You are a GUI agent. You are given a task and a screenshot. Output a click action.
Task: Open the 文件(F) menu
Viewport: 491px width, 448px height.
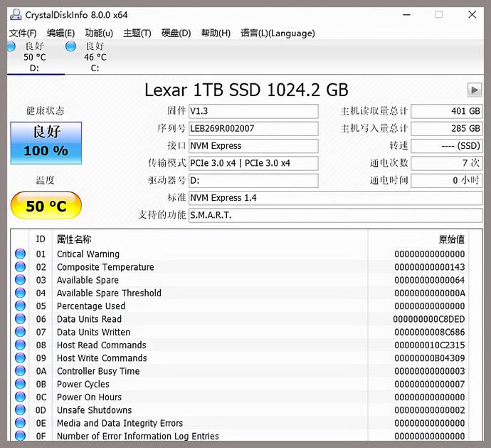23,33
